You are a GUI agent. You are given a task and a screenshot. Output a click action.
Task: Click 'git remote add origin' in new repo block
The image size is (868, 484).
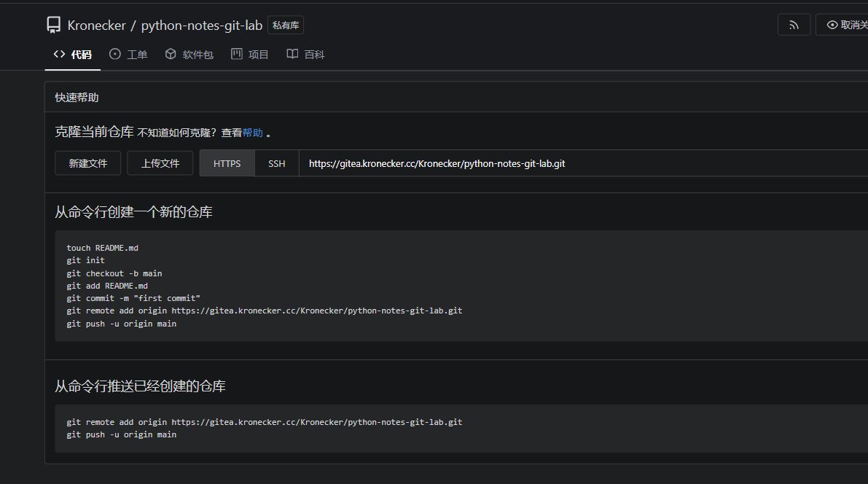(265, 311)
